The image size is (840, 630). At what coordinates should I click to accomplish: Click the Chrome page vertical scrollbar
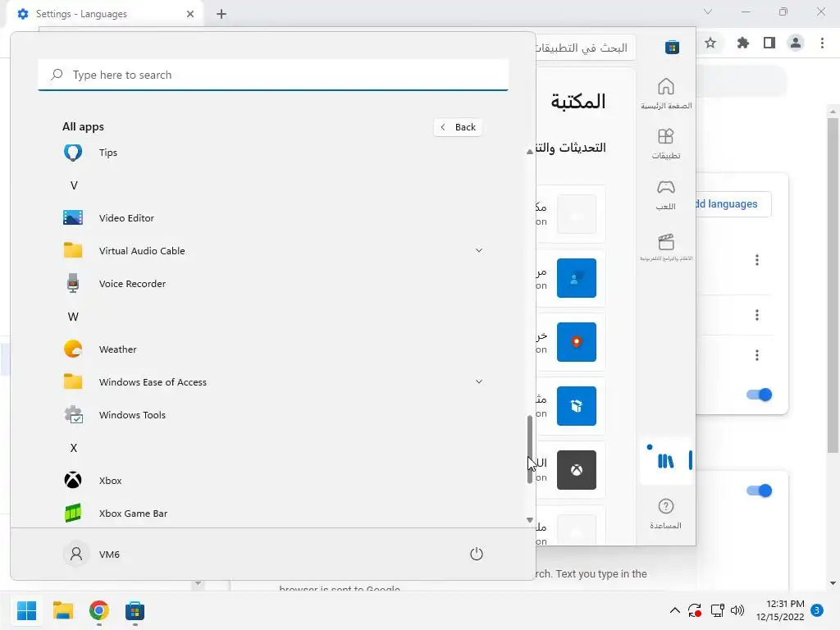tap(833, 285)
